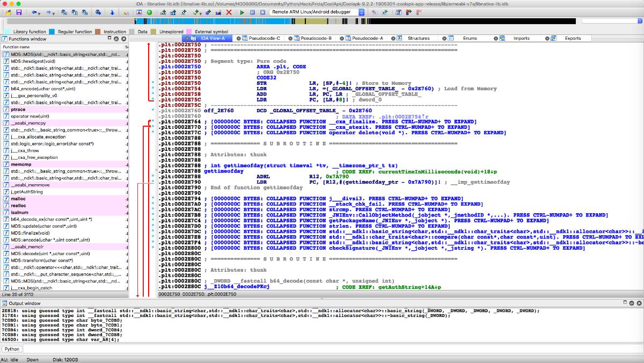Select the malloc function row

coord(64,199)
